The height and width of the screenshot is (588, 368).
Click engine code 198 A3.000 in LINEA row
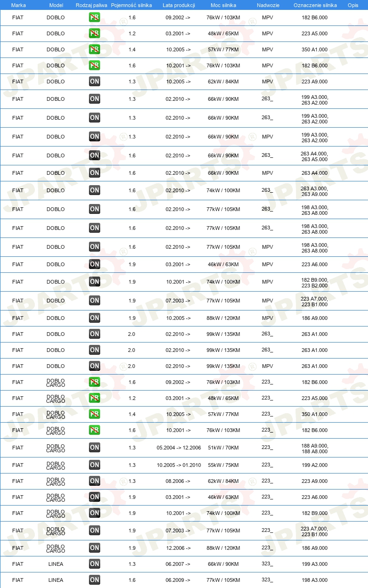(315, 580)
